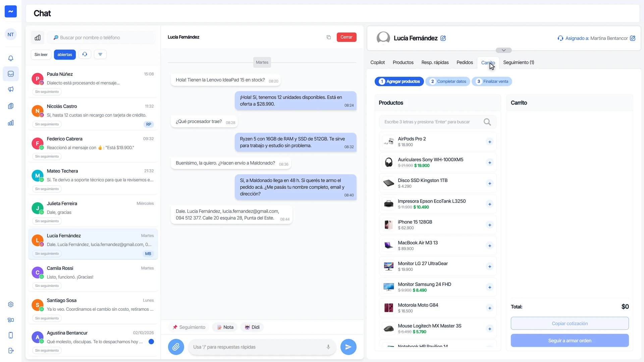Image resolution: width=644 pixels, height=362 pixels.
Task: Add iPhone 15 128GB to cart
Action: (x=490, y=225)
